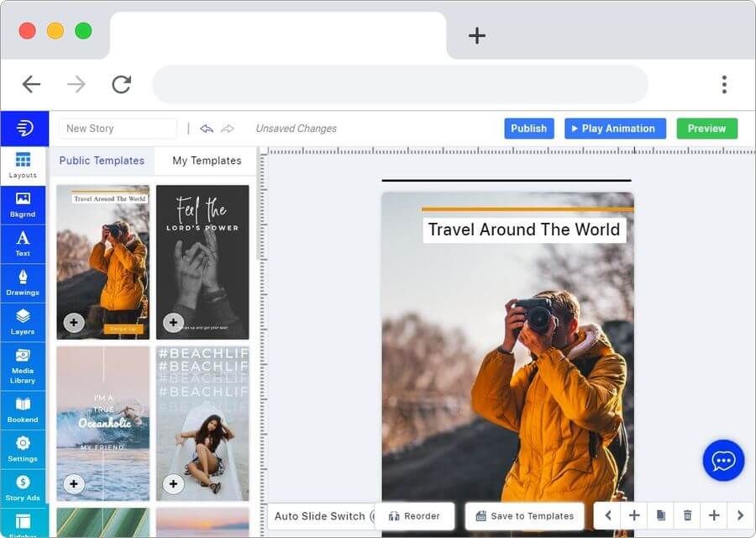Click the plus right of the trash icon
The height and width of the screenshot is (538, 756).
pos(714,515)
